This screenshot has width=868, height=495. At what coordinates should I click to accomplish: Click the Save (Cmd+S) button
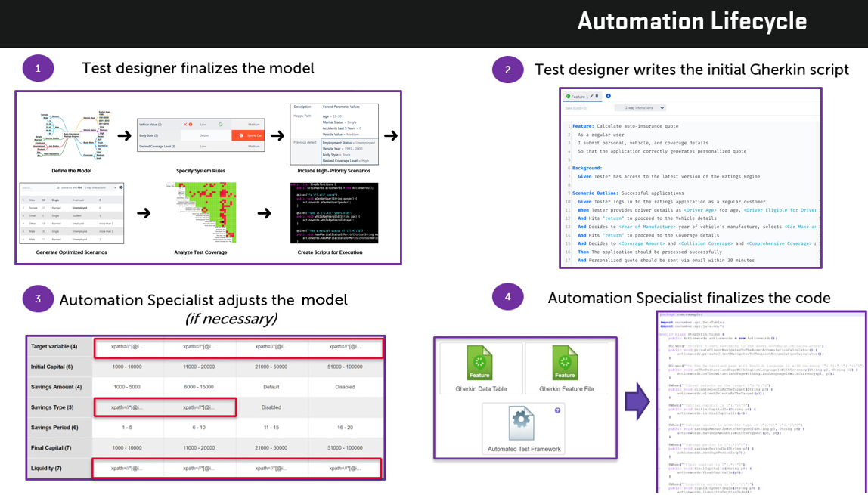click(575, 108)
